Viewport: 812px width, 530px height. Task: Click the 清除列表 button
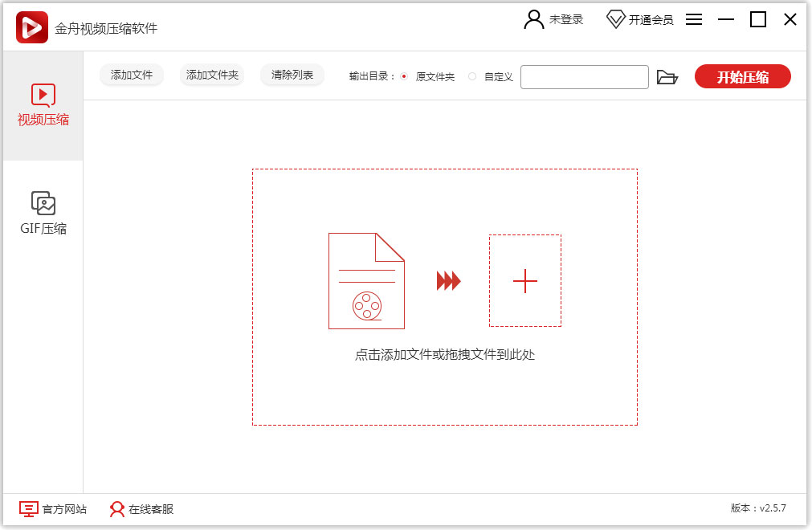pyautogui.click(x=292, y=75)
